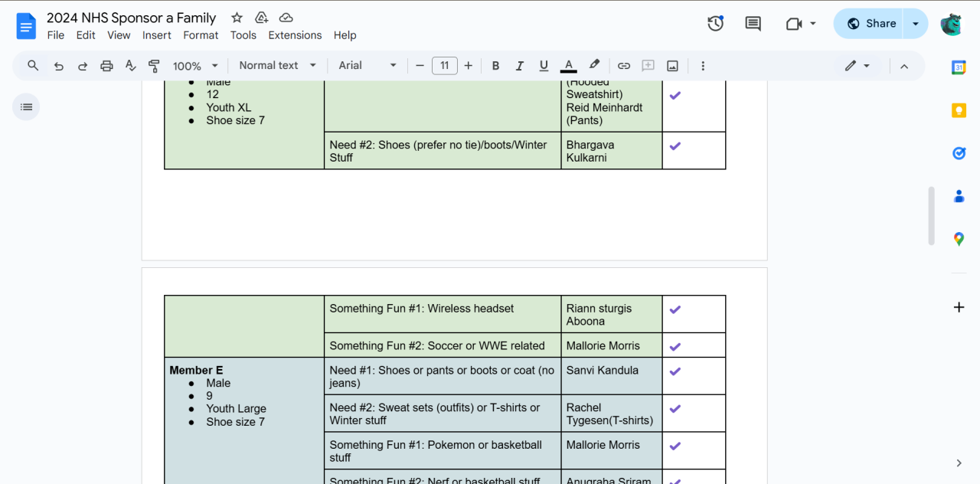Screen dimensions: 980x484
Task: Toggle bold formatting
Action: [x=495, y=66]
